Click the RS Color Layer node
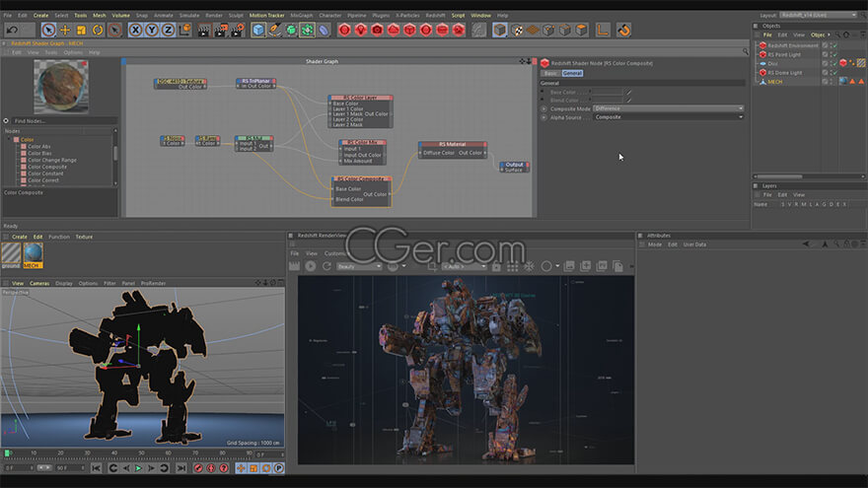Image resolution: width=868 pixels, height=488 pixels. [360, 111]
